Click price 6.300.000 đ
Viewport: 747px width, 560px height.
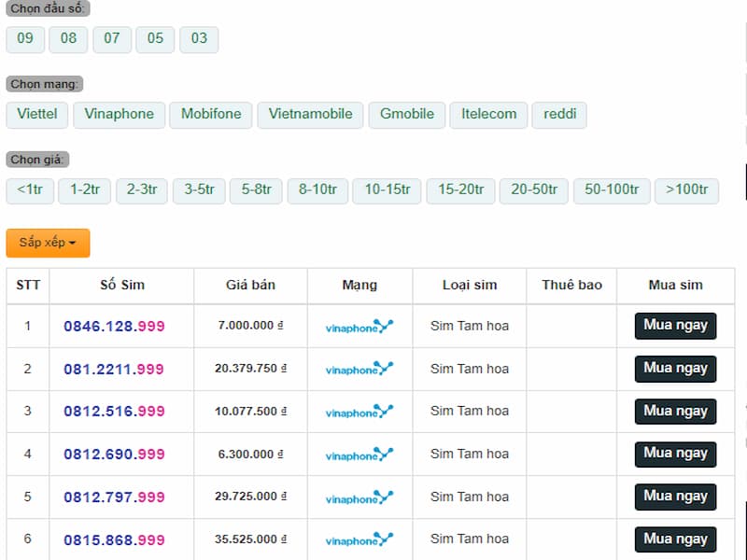[x=250, y=455]
